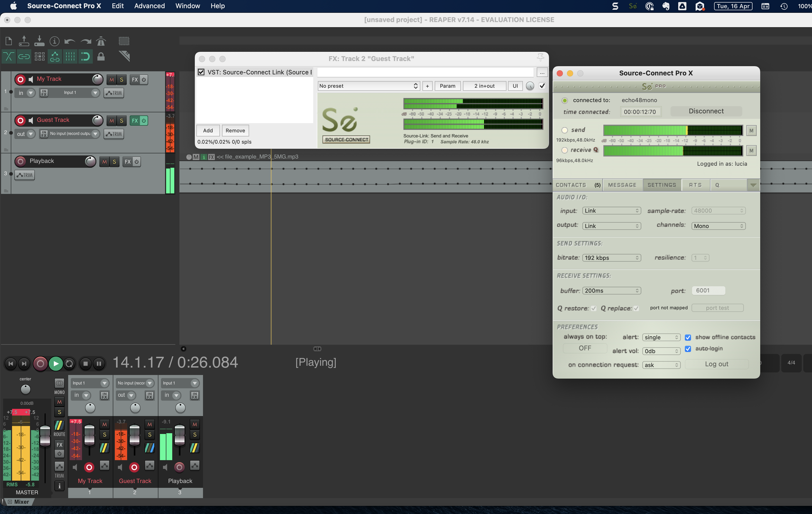Image resolution: width=812 pixels, height=514 pixels.
Task: Click the metronome icon in toolbar
Action: pyautogui.click(x=101, y=41)
